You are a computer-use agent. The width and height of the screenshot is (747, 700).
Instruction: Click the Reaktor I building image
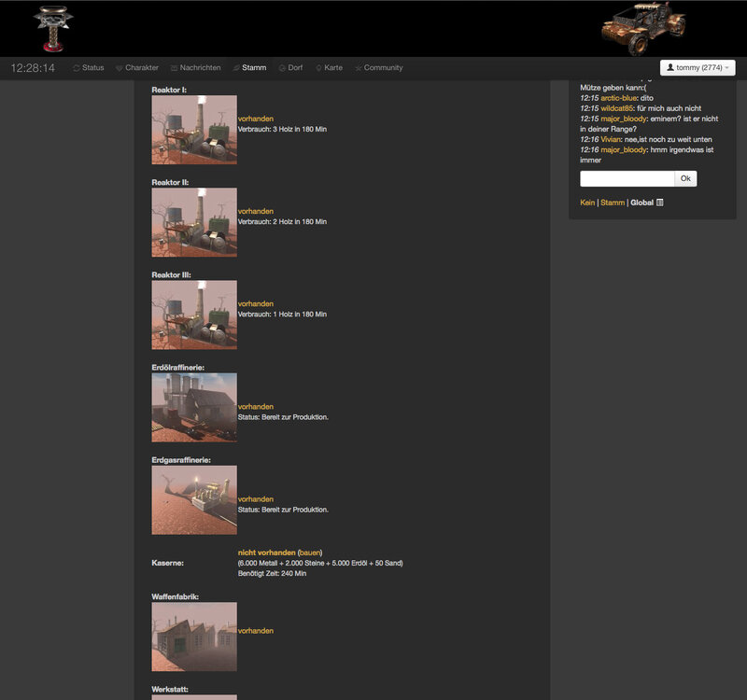pos(193,130)
